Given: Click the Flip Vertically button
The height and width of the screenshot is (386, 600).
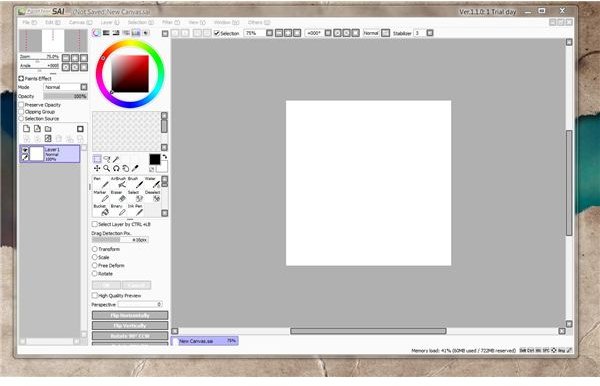Looking at the screenshot, I should coord(130,326).
